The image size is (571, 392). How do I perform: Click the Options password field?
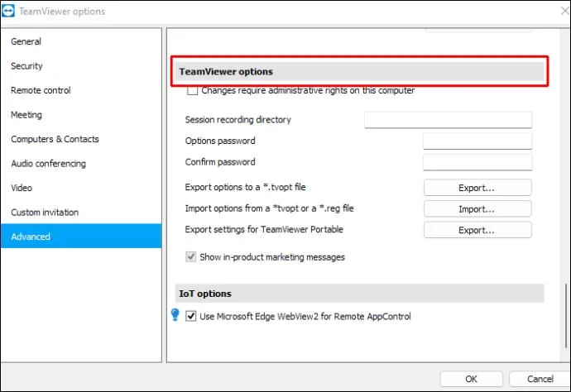[477, 141]
